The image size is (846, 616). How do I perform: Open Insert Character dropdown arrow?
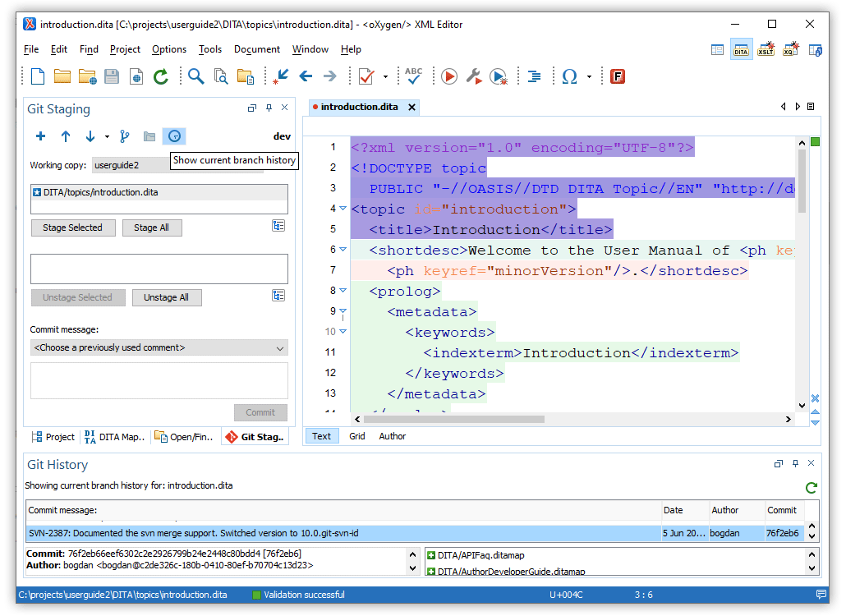(x=589, y=76)
